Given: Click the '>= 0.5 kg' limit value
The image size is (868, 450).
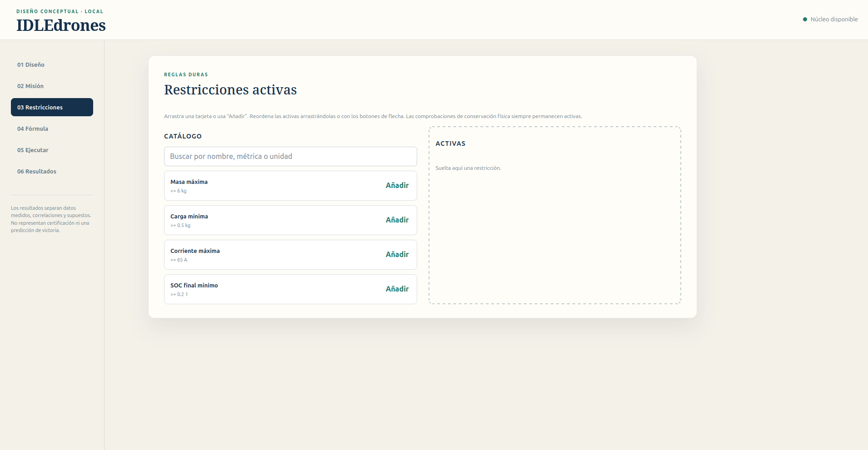Looking at the screenshot, I should click(x=180, y=225).
